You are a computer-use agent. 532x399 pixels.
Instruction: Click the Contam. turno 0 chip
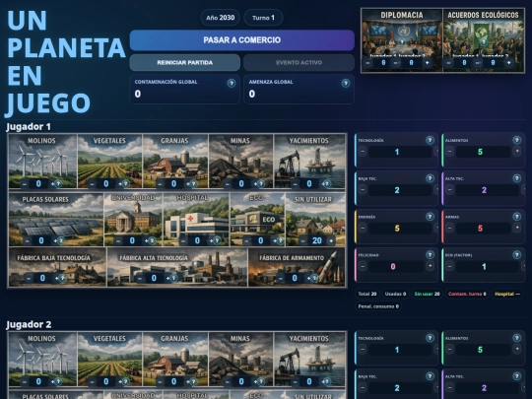tap(467, 294)
